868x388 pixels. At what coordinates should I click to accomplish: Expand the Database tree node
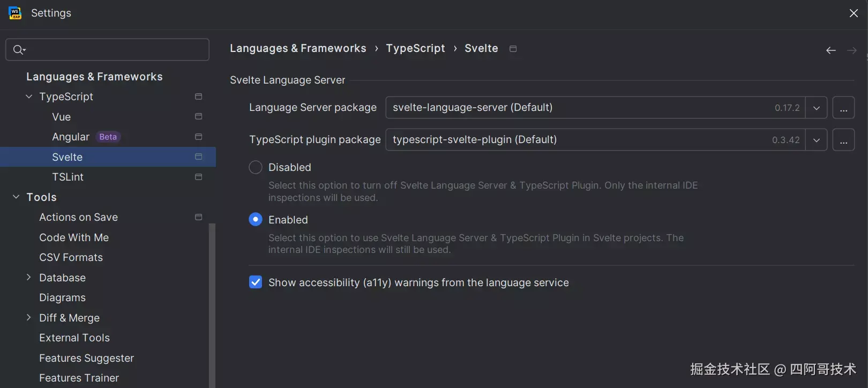click(x=29, y=278)
